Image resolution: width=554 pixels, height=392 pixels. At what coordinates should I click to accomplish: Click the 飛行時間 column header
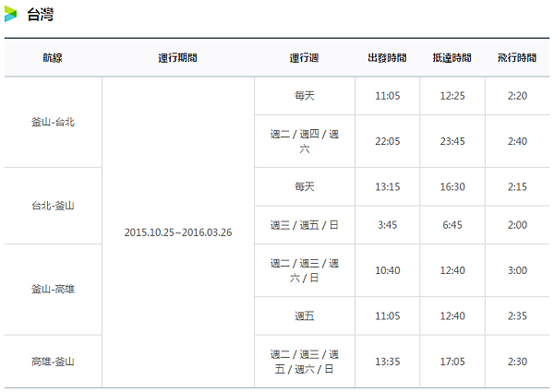pyautogui.click(x=516, y=57)
